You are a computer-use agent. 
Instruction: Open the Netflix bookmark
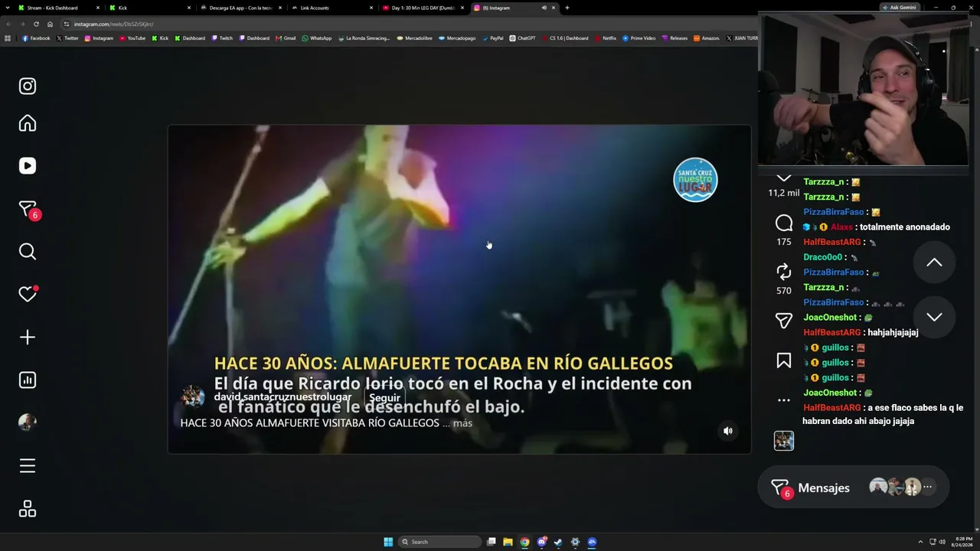pos(606,38)
